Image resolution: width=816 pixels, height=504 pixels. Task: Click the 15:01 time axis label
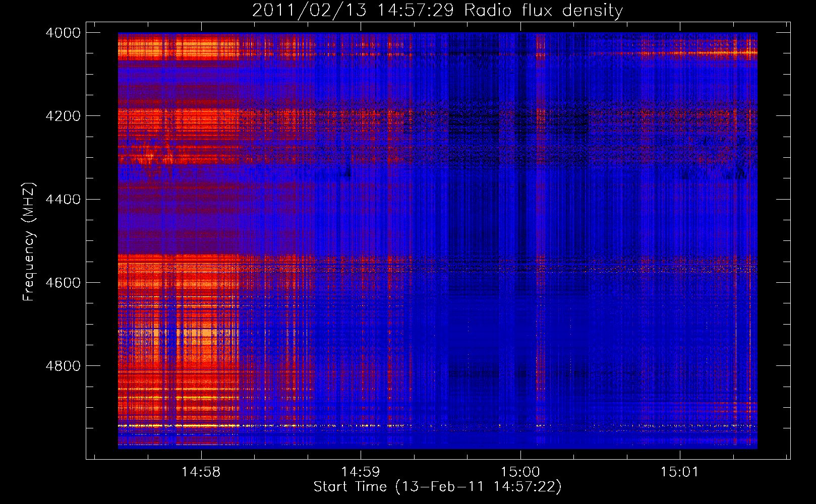point(679,472)
